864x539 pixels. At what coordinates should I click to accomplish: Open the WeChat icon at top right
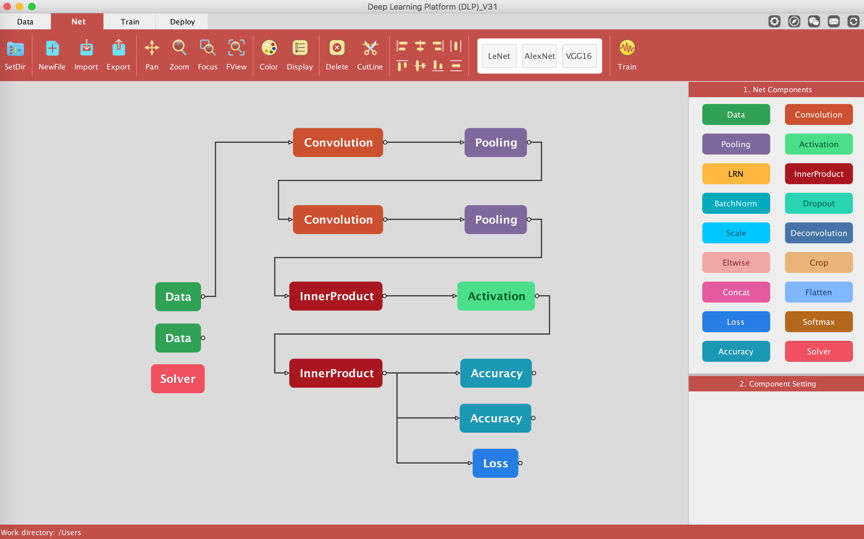click(x=814, y=21)
